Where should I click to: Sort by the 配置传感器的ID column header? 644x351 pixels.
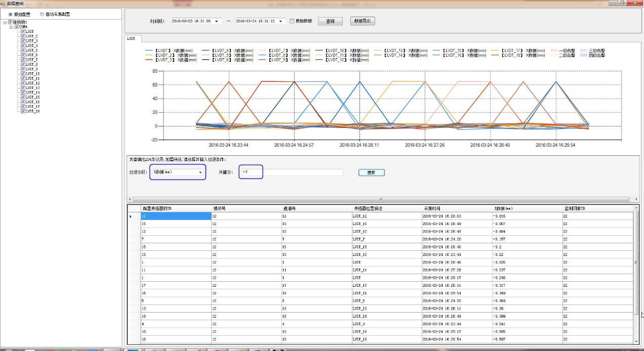pyautogui.click(x=176, y=208)
